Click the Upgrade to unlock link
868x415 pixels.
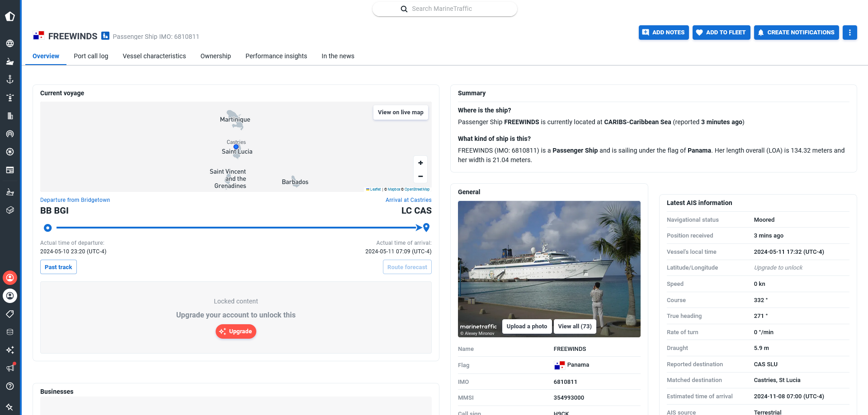778,268
